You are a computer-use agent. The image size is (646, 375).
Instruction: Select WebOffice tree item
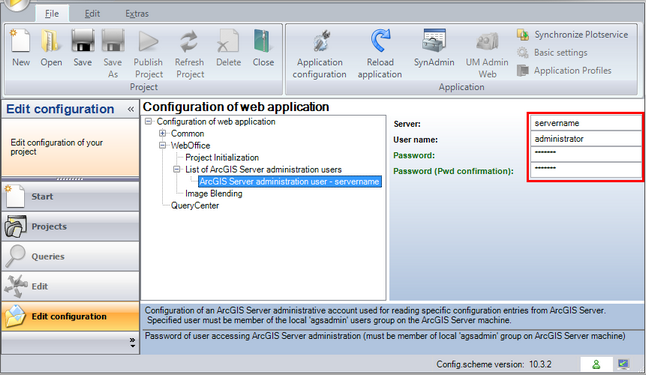pos(190,145)
